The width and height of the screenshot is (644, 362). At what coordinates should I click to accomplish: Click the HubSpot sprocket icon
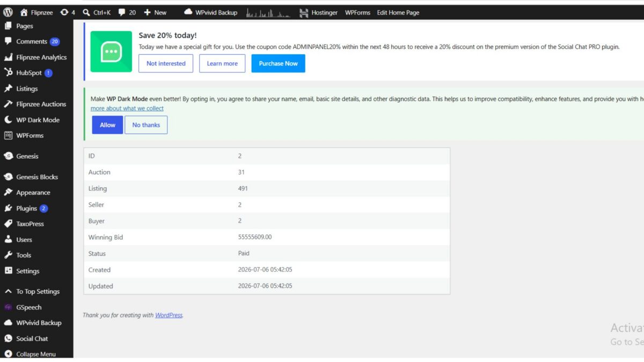[8, 72]
